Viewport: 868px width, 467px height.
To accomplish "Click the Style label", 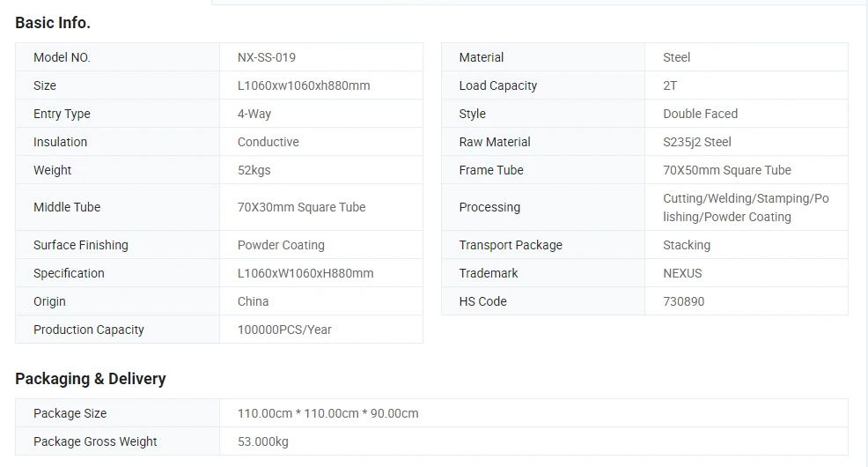I will tap(472, 115).
